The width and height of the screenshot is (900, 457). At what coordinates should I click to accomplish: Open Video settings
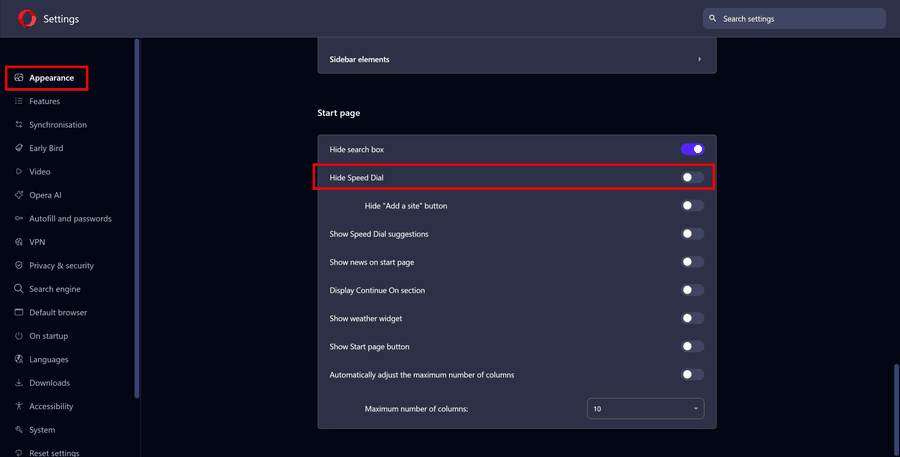(x=40, y=172)
